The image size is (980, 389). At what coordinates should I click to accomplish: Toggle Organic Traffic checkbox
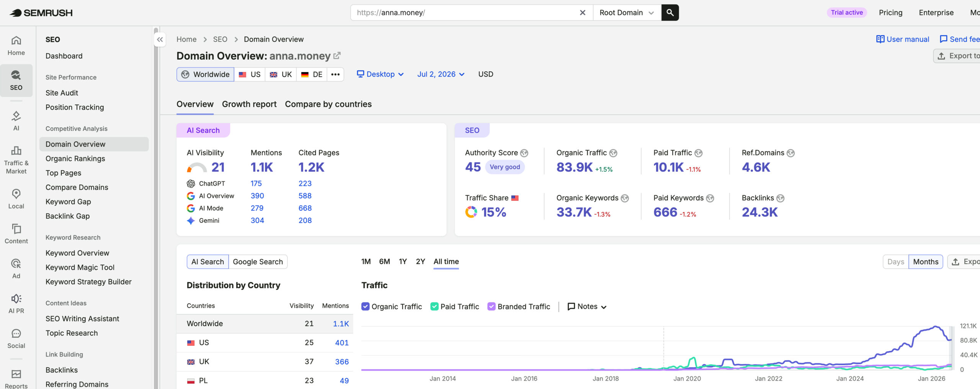tap(366, 306)
